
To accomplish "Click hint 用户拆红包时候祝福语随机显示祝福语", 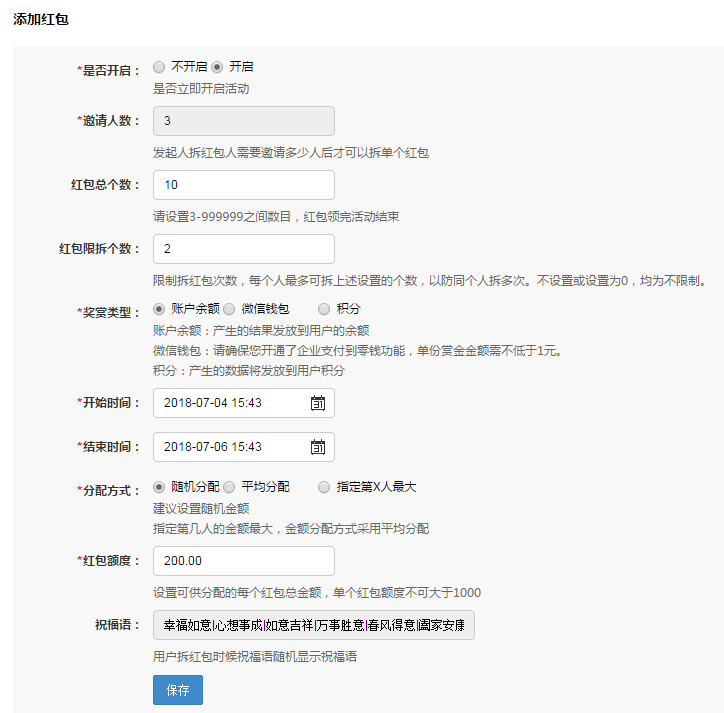I will [x=255, y=657].
